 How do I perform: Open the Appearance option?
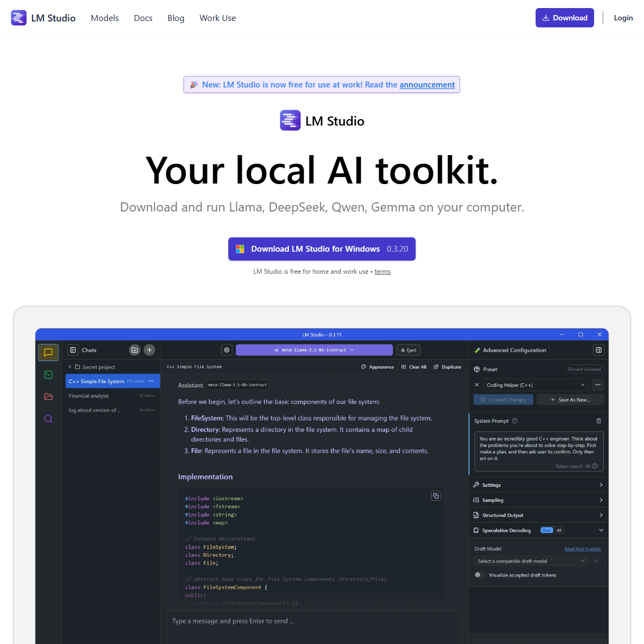click(378, 367)
